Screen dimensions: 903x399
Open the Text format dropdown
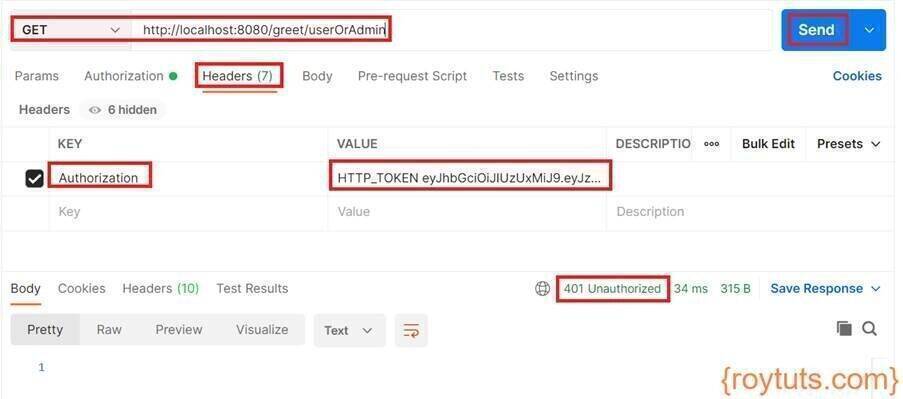[349, 330]
